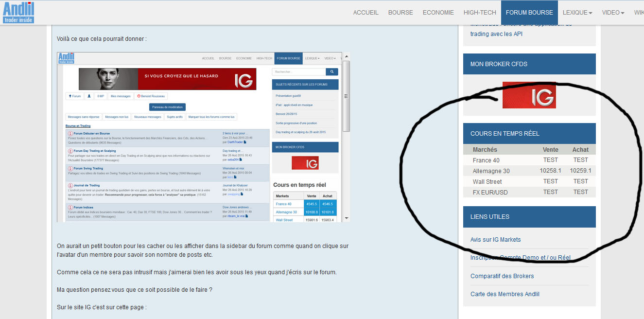Click the 'COURS EN TEMPS RÉEL' panel header

pyautogui.click(x=529, y=134)
